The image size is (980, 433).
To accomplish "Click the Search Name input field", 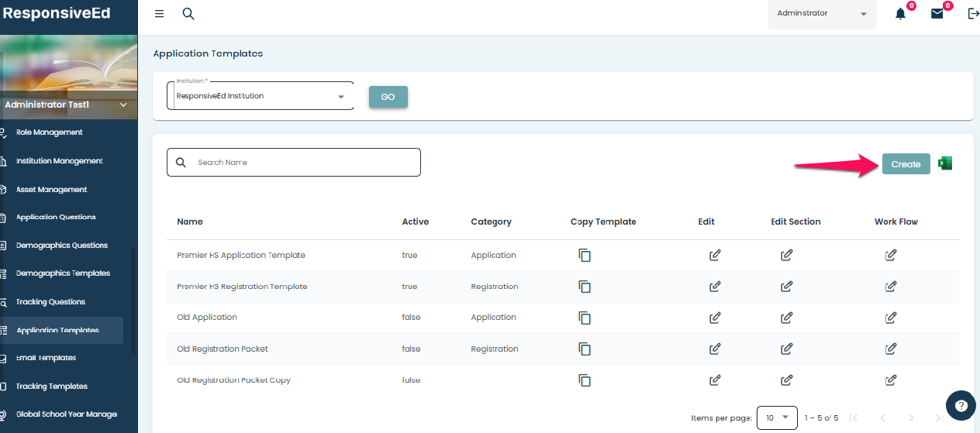I will click(x=295, y=163).
